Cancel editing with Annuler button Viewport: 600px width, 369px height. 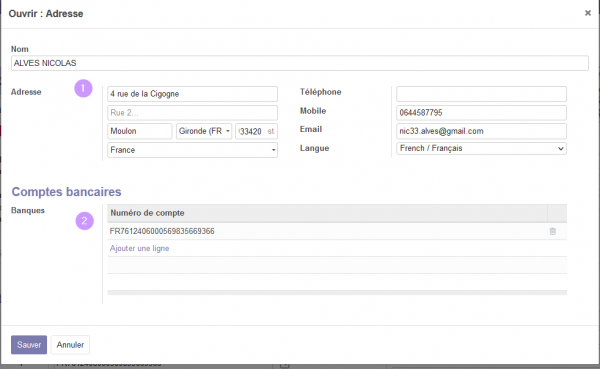click(70, 345)
